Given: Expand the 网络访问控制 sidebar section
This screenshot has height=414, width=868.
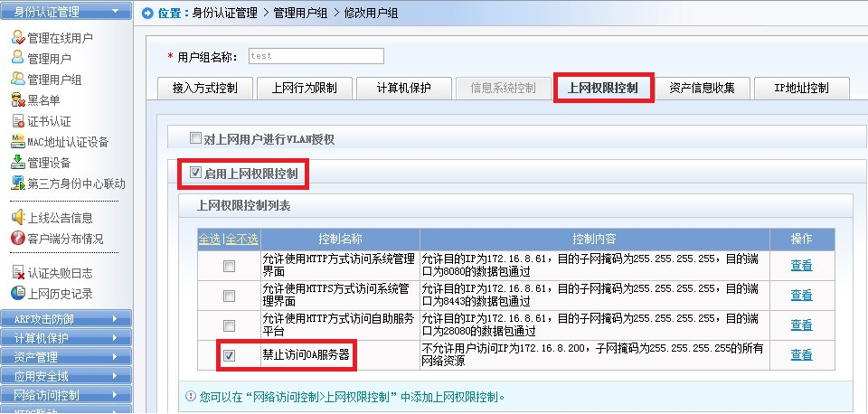Looking at the screenshot, I should [66, 395].
